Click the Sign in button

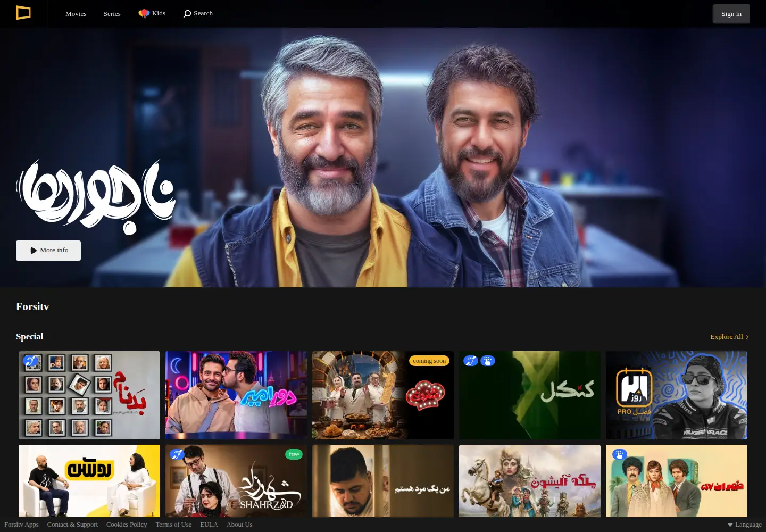click(x=731, y=14)
